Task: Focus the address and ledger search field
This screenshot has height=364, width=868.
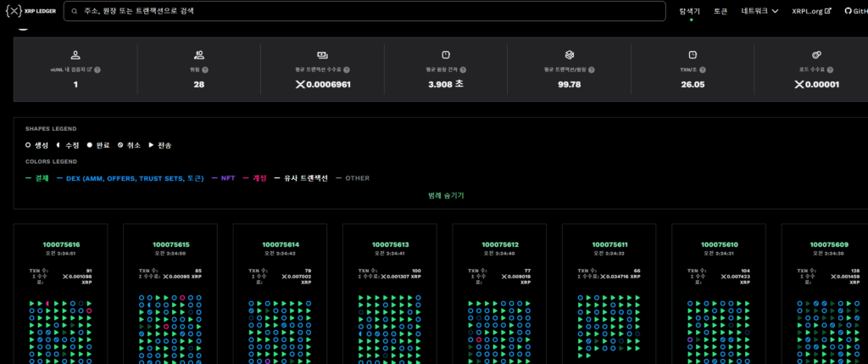Action: pyautogui.click(x=373, y=12)
